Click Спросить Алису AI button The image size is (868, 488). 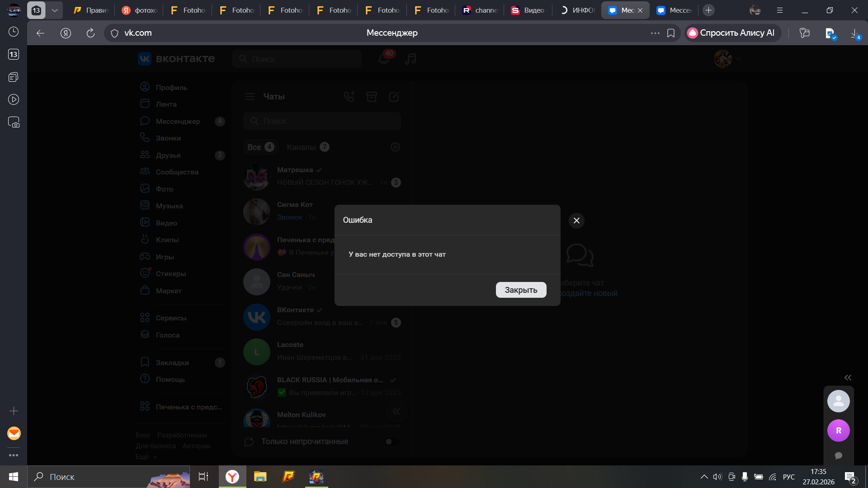tap(732, 33)
